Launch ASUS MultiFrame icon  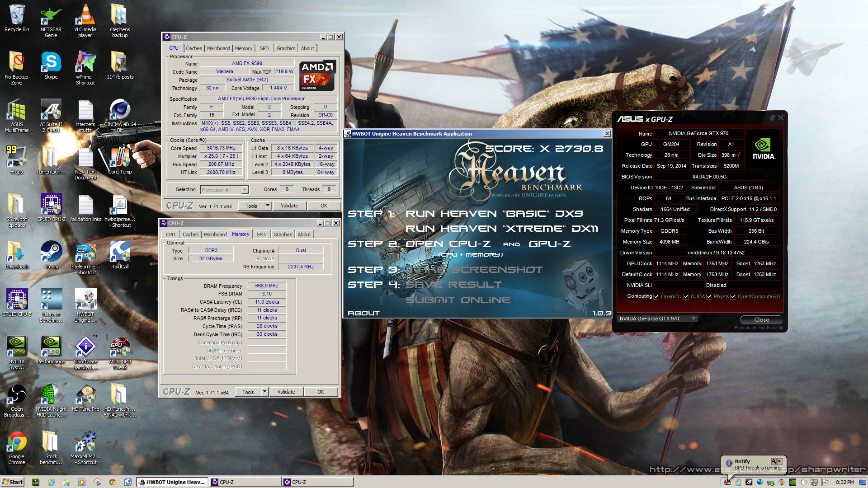click(x=17, y=116)
